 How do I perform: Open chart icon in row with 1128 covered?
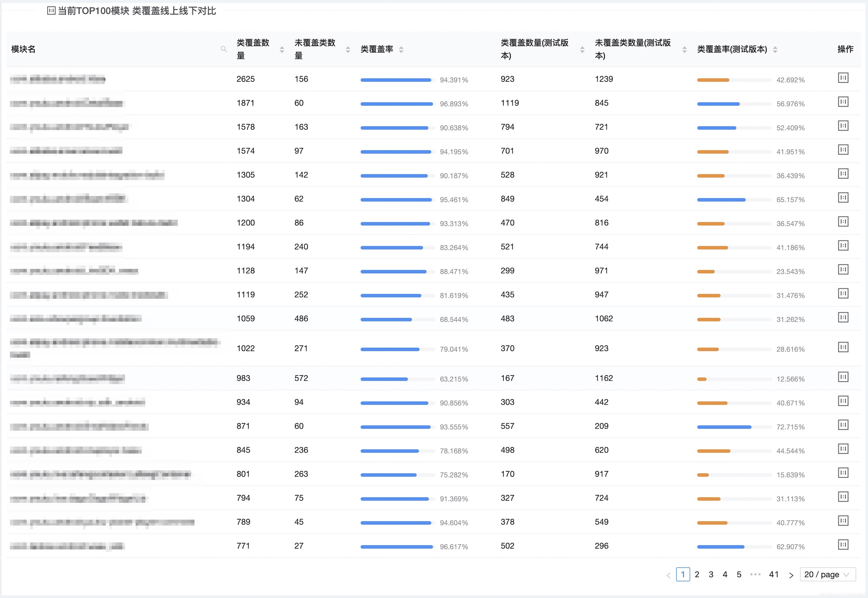(x=843, y=270)
